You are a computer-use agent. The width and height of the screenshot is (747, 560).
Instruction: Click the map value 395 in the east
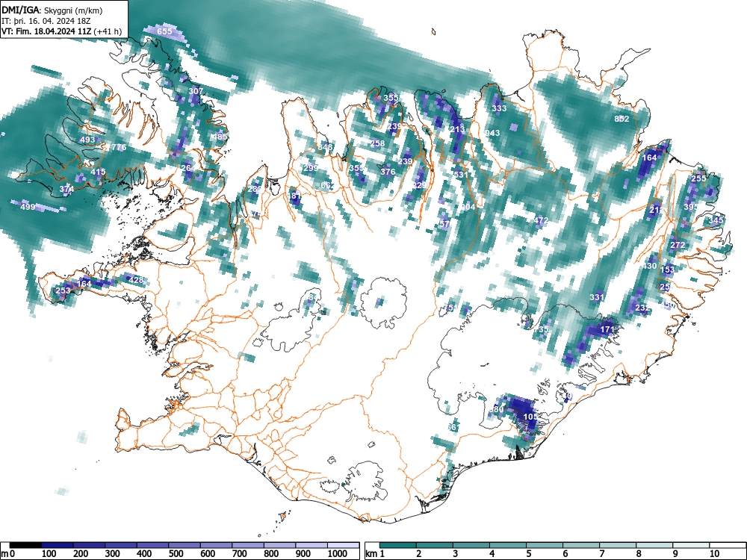coord(691,207)
